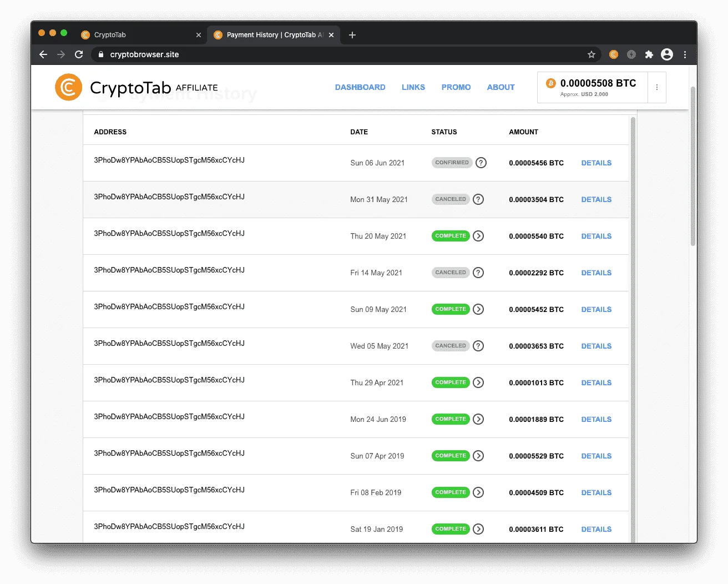The image size is (728, 584).
Task: Bookmark page with the star icon
Action: (591, 54)
